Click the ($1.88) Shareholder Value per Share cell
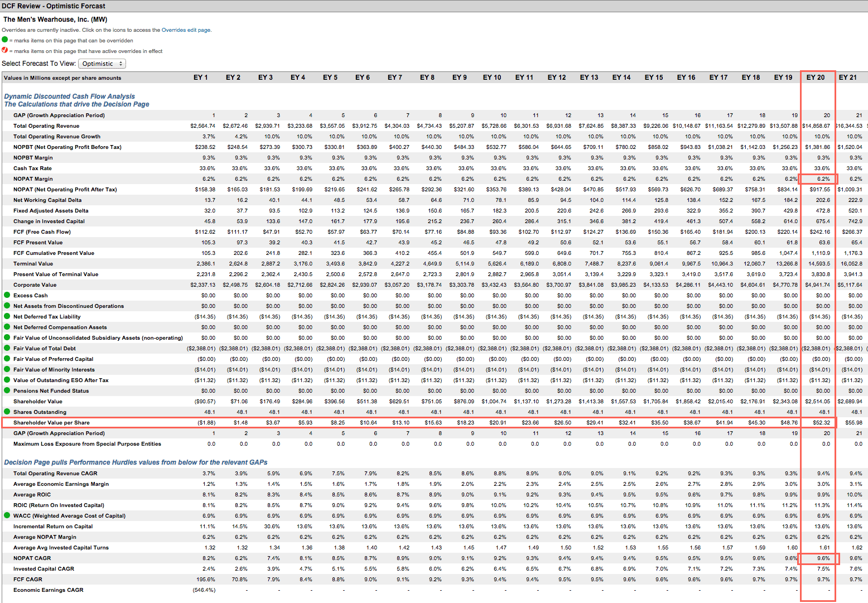 click(x=206, y=423)
